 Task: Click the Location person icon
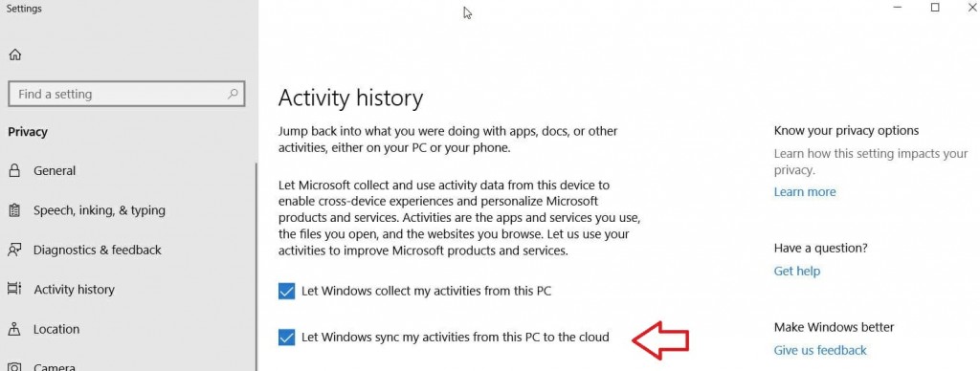pos(14,329)
